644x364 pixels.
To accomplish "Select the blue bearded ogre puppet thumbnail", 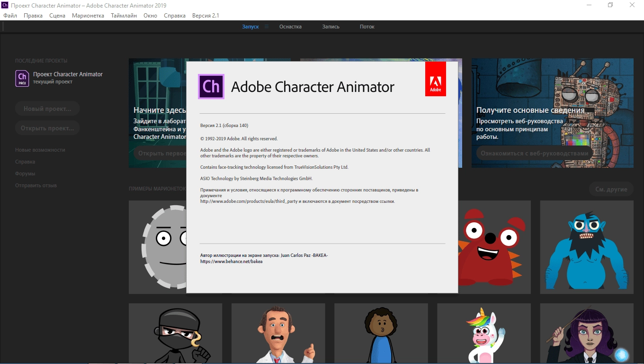I will click(587, 247).
